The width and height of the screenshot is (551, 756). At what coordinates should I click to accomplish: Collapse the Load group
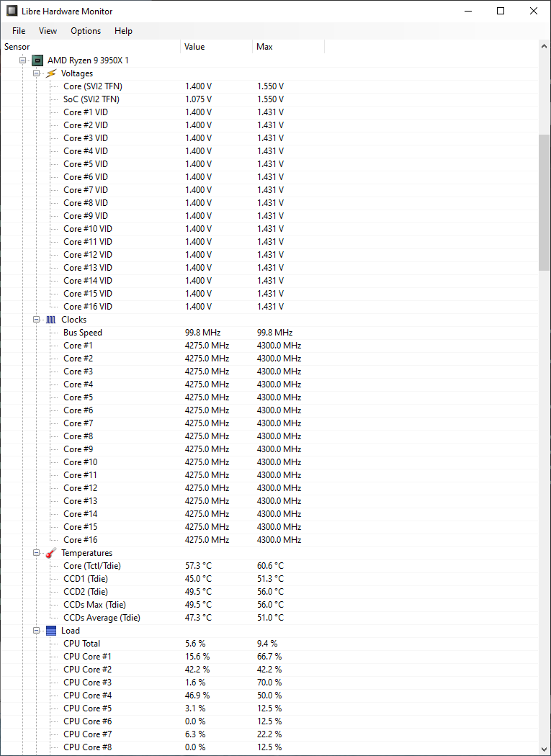click(36, 631)
